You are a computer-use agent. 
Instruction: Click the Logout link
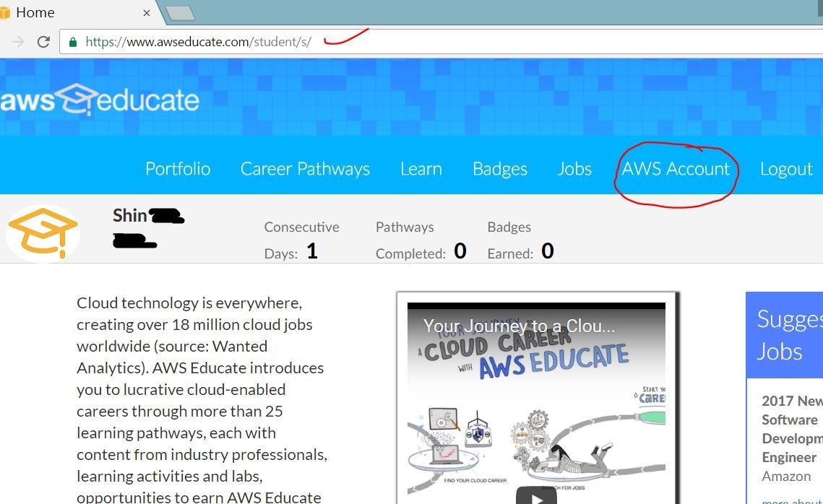point(785,168)
